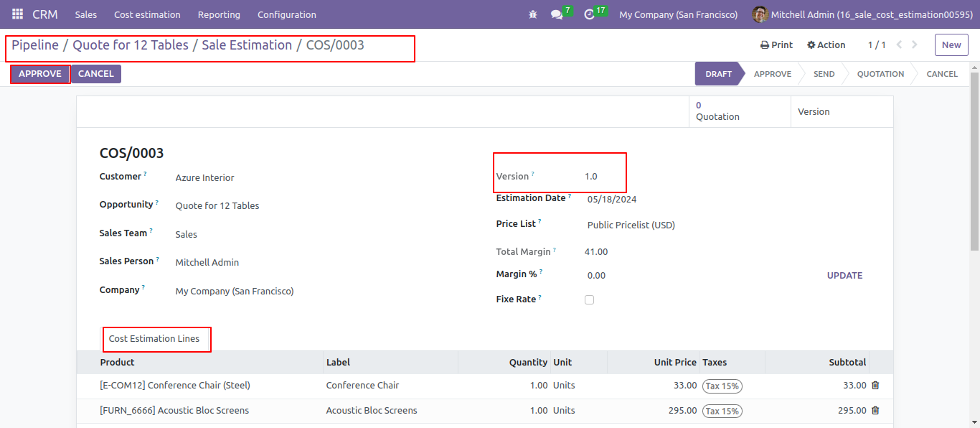Click the UPDATE margin link

coord(844,276)
